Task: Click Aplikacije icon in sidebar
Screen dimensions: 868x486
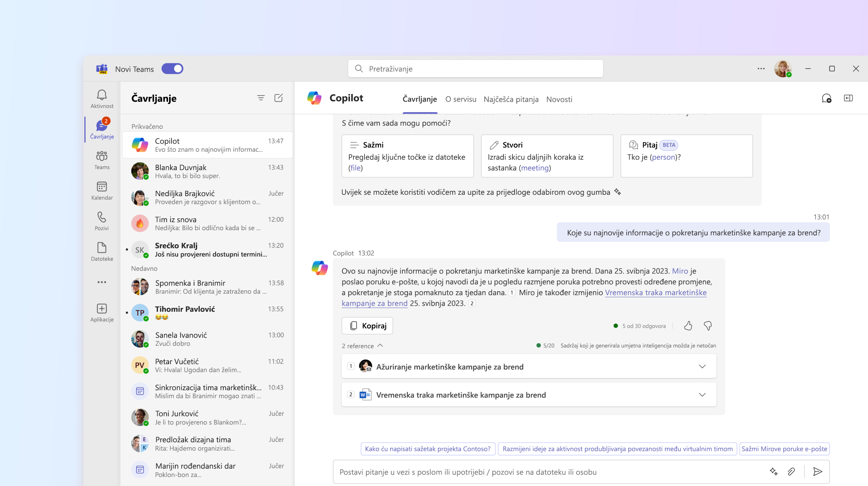Action: click(101, 309)
